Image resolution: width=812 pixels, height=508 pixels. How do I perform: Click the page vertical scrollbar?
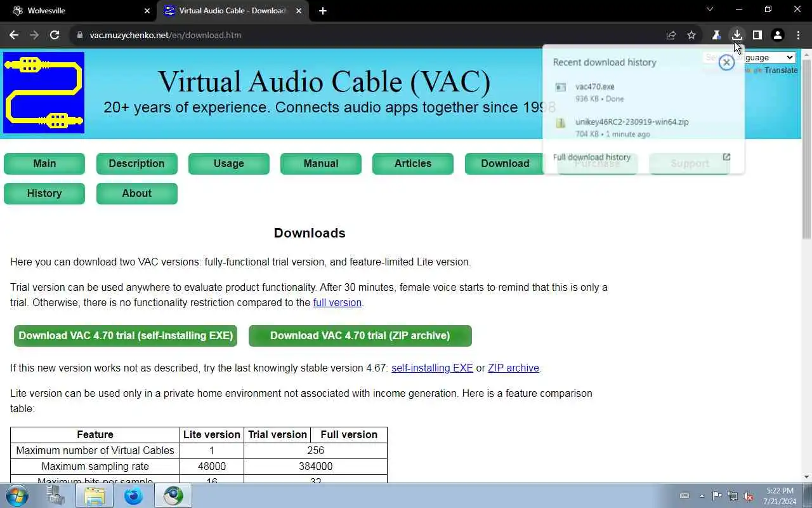click(x=806, y=149)
